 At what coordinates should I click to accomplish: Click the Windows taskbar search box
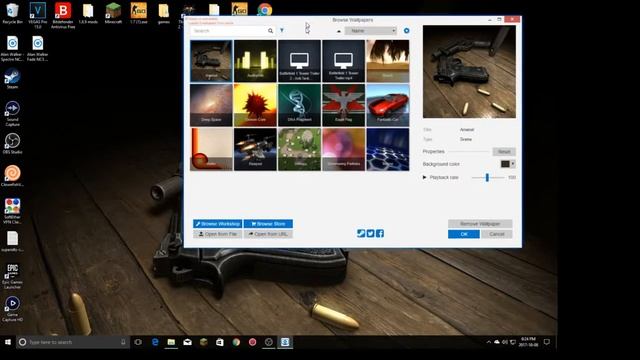pyautogui.click(x=73, y=342)
